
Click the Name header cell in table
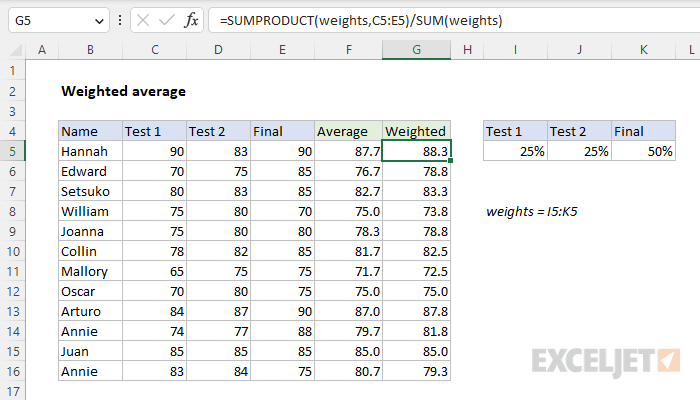click(90, 131)
